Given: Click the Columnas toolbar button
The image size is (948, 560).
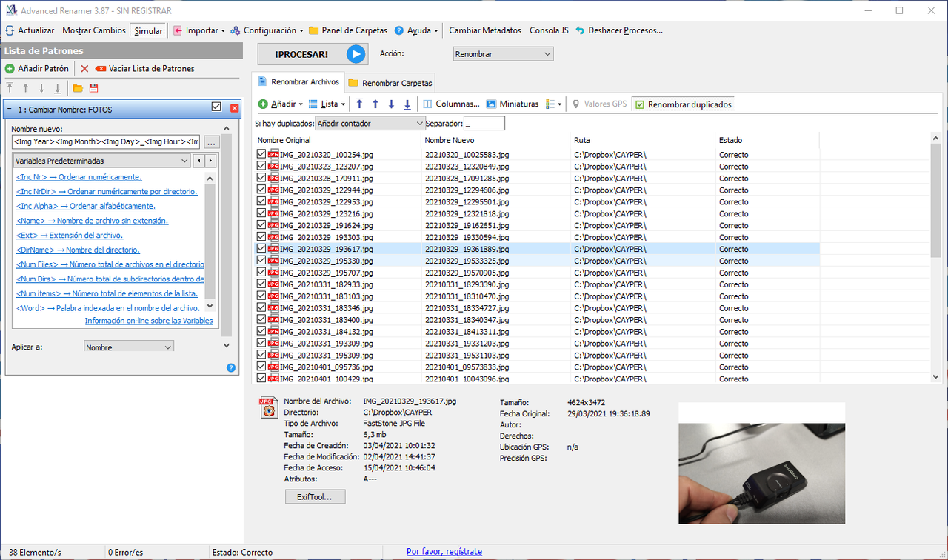Looking at the screenshot, I should tap(451, 104).
